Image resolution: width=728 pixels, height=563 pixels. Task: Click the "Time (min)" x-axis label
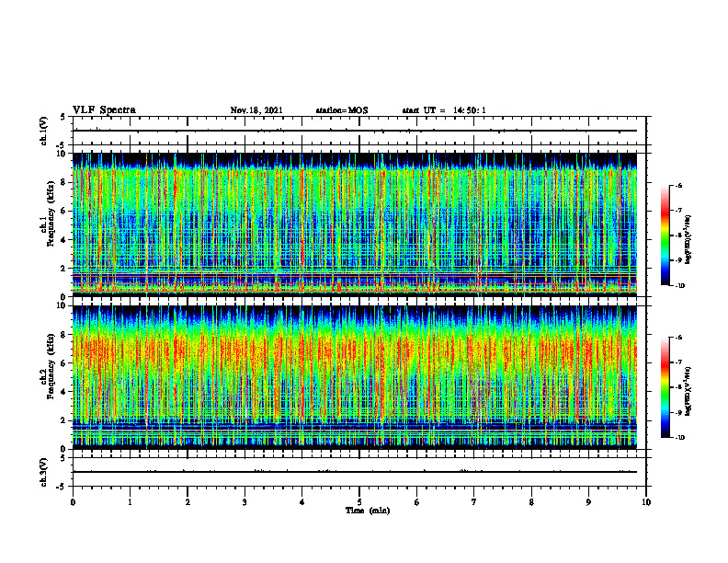tap(368, 511)
